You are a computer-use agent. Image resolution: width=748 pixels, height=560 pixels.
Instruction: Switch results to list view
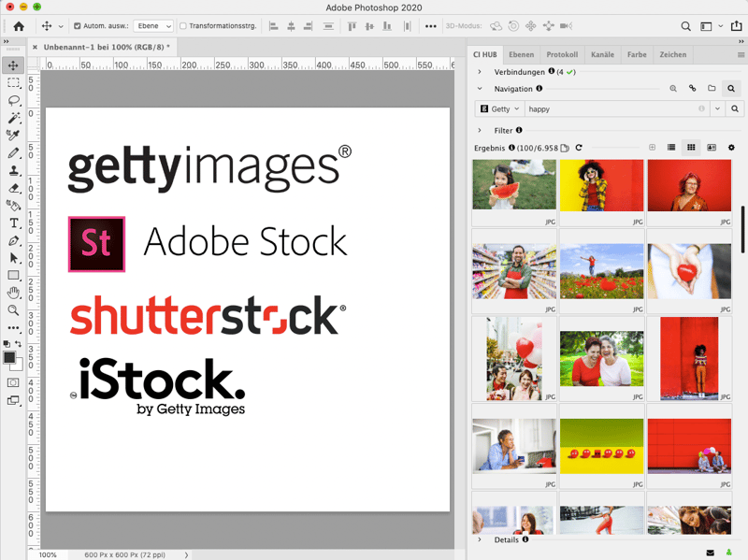(x=671, y=148)
